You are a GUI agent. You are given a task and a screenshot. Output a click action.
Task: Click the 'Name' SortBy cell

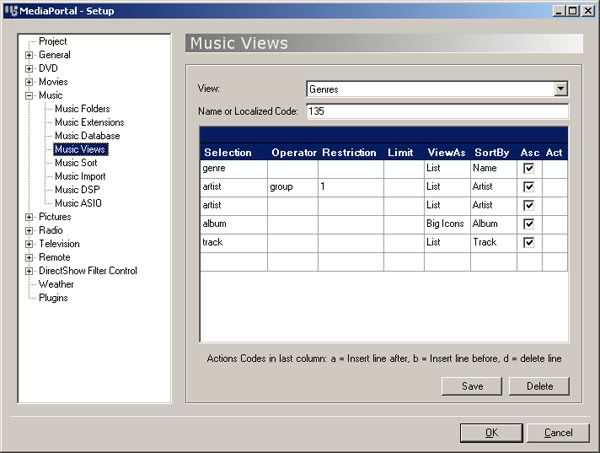494,169
